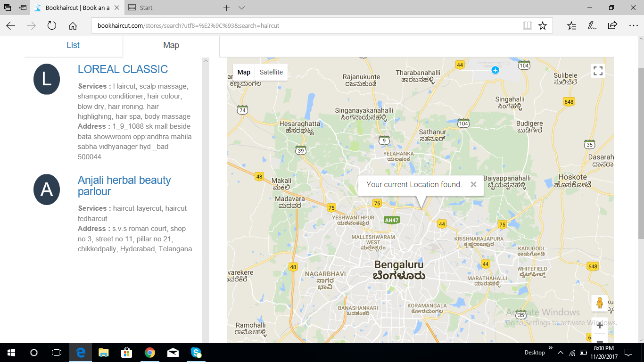Select the Street View pegman
Image resolution: width=644 pixels, height=362 pixels.
coord(600,303)
